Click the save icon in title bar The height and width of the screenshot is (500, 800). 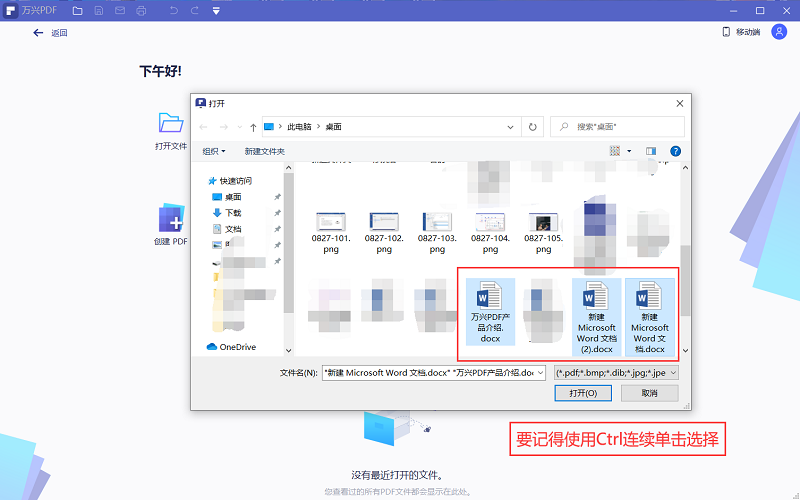pos(99,10)
